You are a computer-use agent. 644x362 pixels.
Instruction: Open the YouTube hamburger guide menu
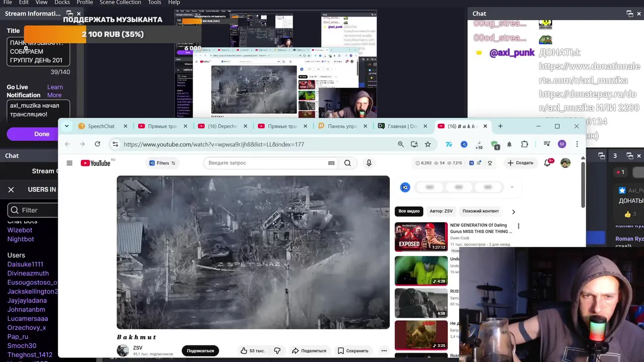[x=69, y=163]
